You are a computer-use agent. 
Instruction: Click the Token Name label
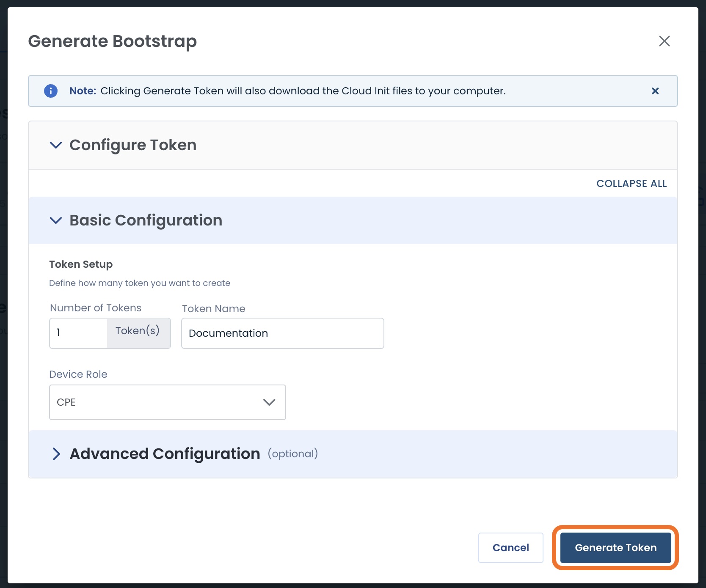pyautogui.click(x=214, y=309)
